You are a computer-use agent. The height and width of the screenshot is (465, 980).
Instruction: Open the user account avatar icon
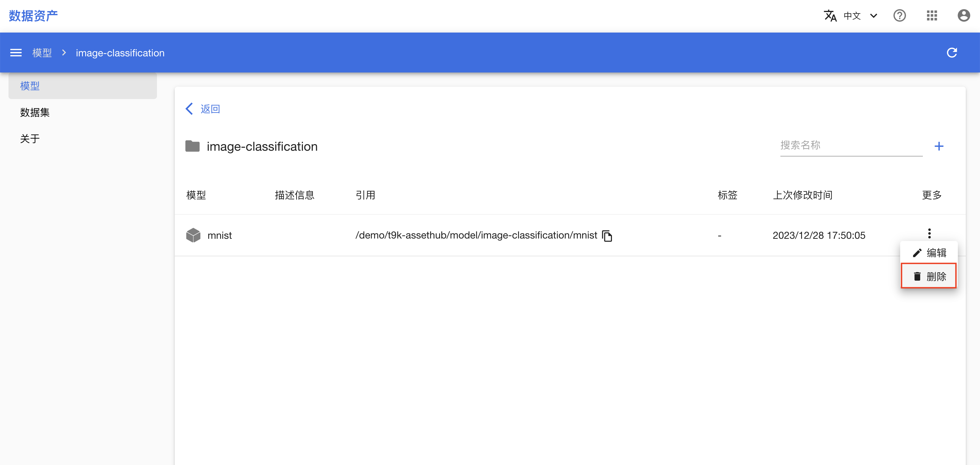(x=964, y=16)
